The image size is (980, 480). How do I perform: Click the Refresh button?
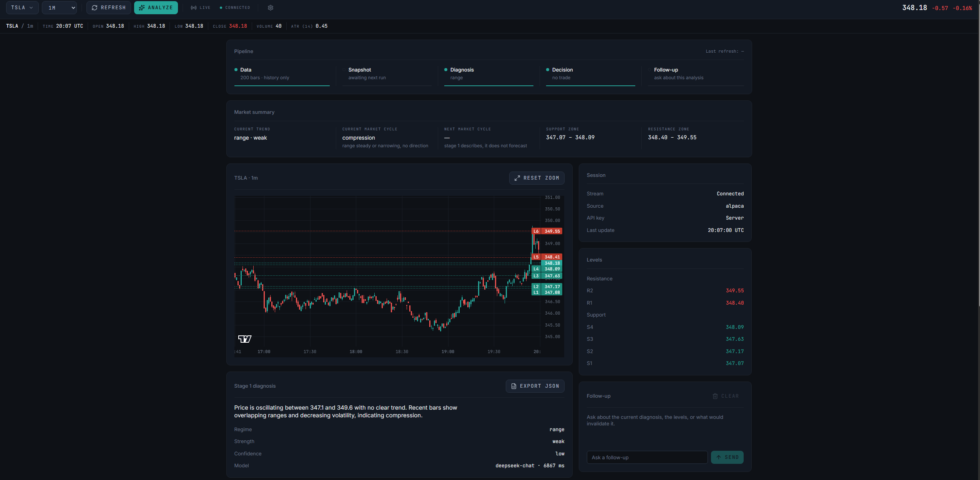(109, 8)
